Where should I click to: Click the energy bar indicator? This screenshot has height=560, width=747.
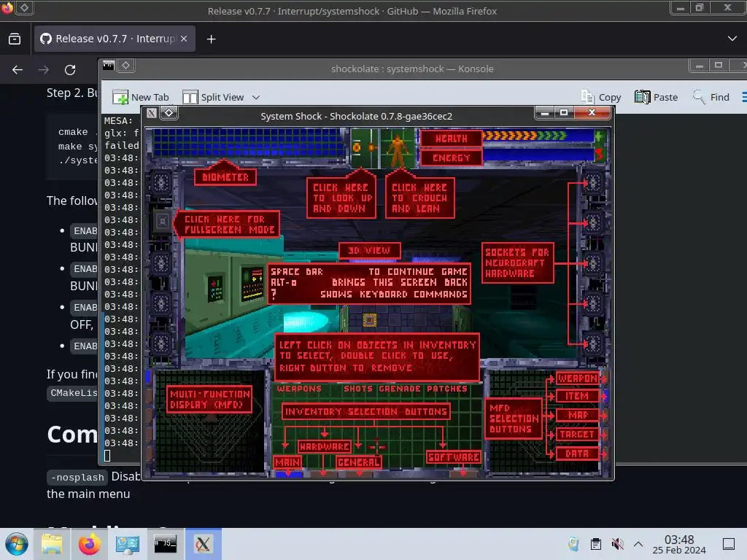coord(538,155)
